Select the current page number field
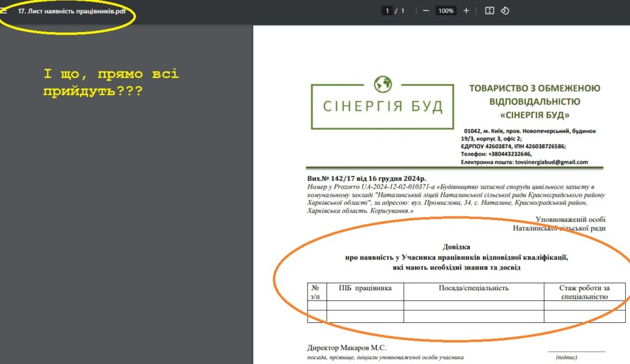Screen dimensions: 630x364 (x=387, y=10)
